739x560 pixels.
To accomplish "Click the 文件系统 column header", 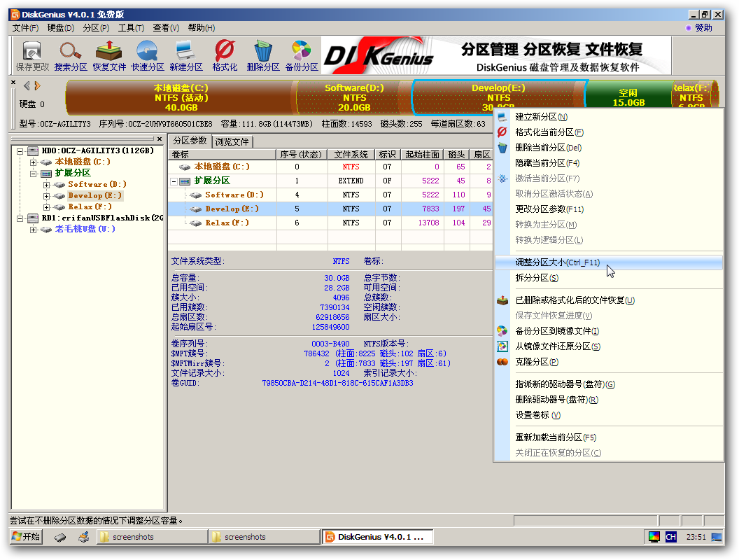I will (x=351, y=155).
